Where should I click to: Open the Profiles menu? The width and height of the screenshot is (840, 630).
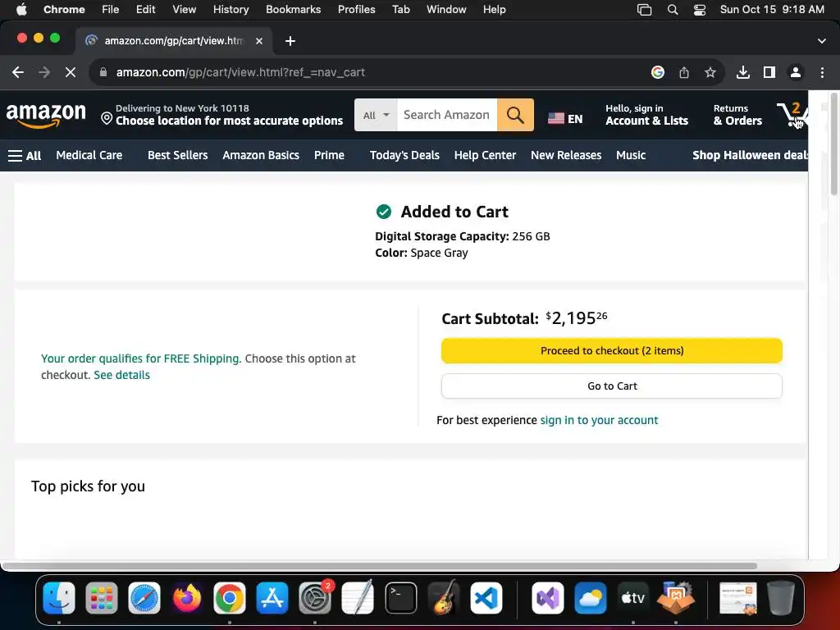coord(356,10)
